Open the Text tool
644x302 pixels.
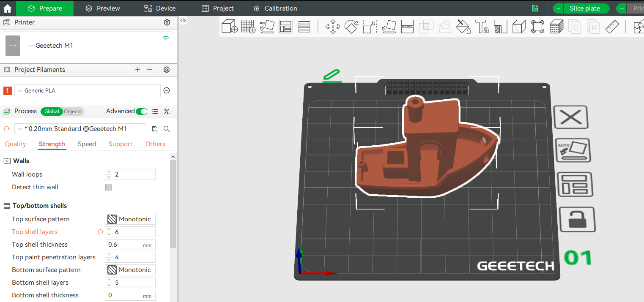[x=482, y=26]
